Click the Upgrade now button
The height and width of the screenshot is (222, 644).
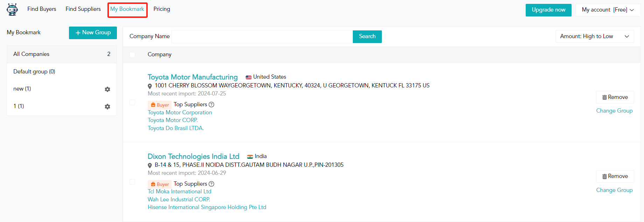[x=548, y=10]
